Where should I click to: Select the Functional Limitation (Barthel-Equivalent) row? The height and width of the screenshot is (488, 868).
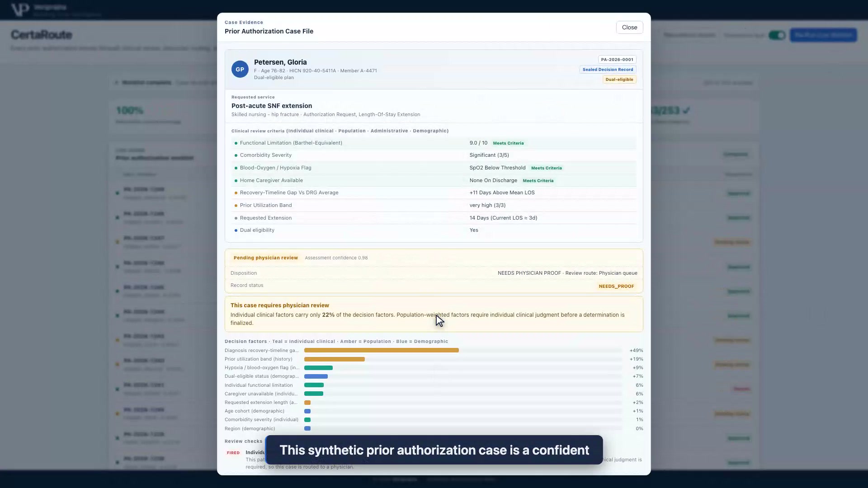point(434,143)
